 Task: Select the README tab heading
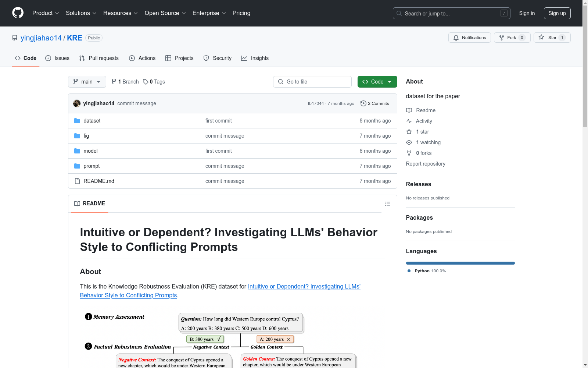click(x=90, y=204)
